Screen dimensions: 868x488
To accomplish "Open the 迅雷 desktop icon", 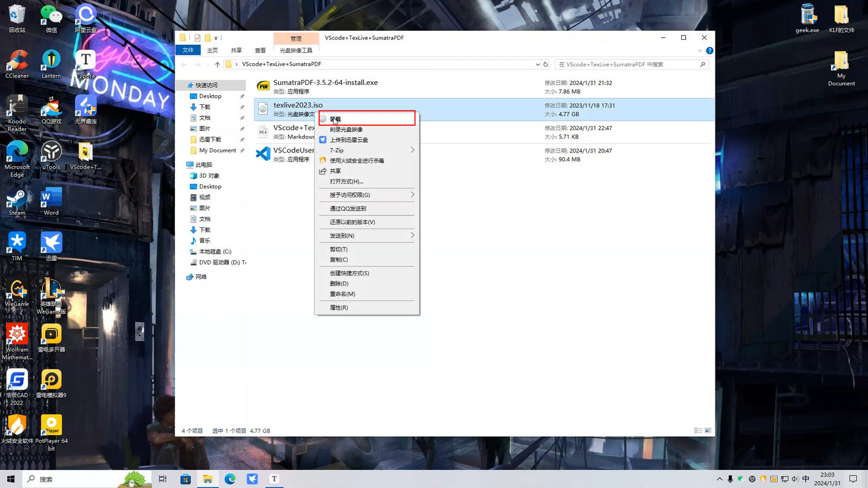I will click(x=51, y=247).
